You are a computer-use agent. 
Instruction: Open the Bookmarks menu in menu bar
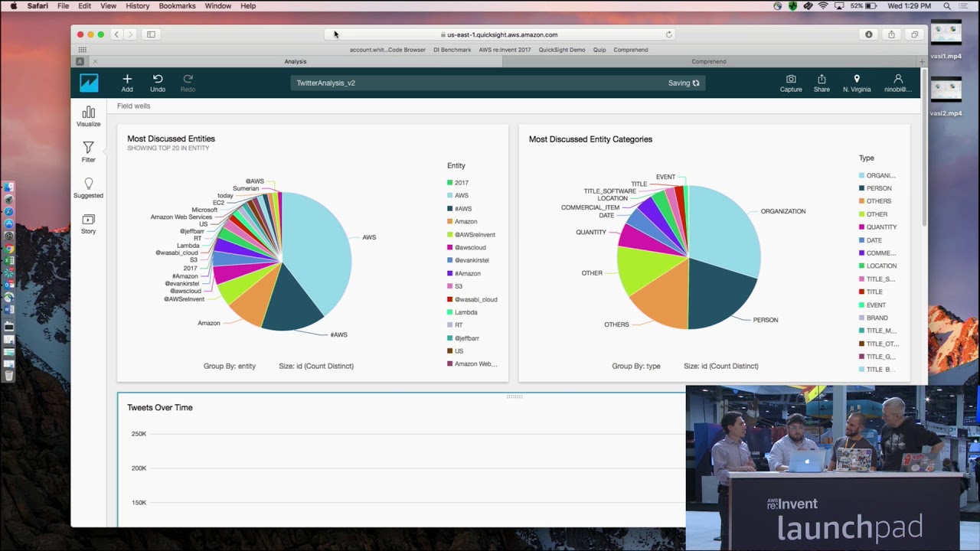coord(177,6)
